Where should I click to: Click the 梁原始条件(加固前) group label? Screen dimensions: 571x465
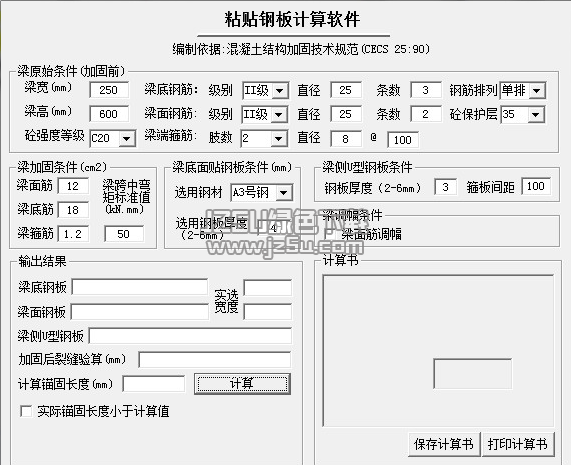coord(71,71)
